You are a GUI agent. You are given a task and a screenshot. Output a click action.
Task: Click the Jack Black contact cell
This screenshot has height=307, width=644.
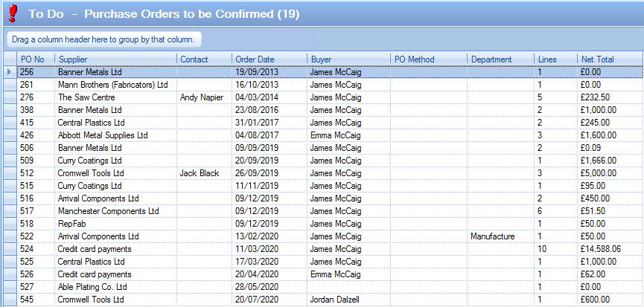(x=200, y=173)
